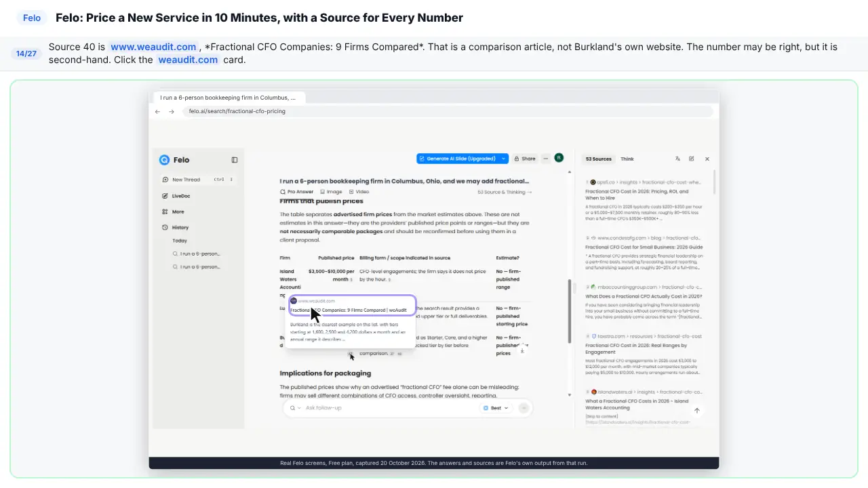Image resolution: width=868 pixels, height=488 pixels.
Task: Click the Felo logo in the sidebar
Action: 174,160
